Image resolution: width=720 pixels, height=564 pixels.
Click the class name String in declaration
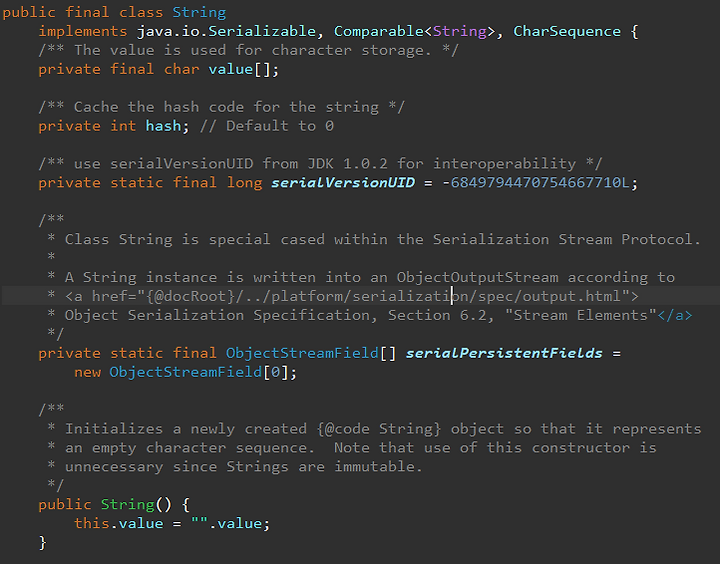[199, 12]
